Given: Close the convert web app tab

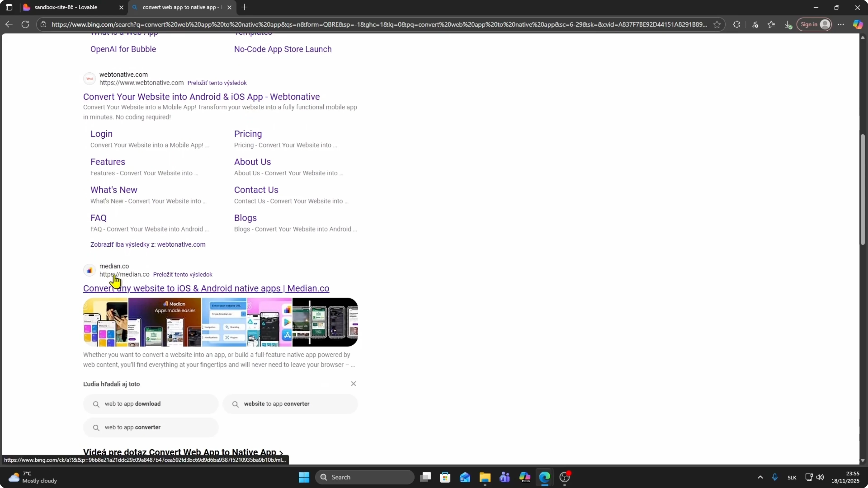Looking at the screenshot, I should (230, 7).
